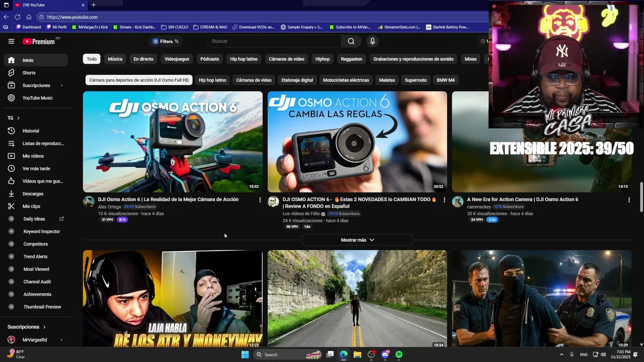Open File Explorer from the taskbar
644x362 pixels.
pos(357,354)
